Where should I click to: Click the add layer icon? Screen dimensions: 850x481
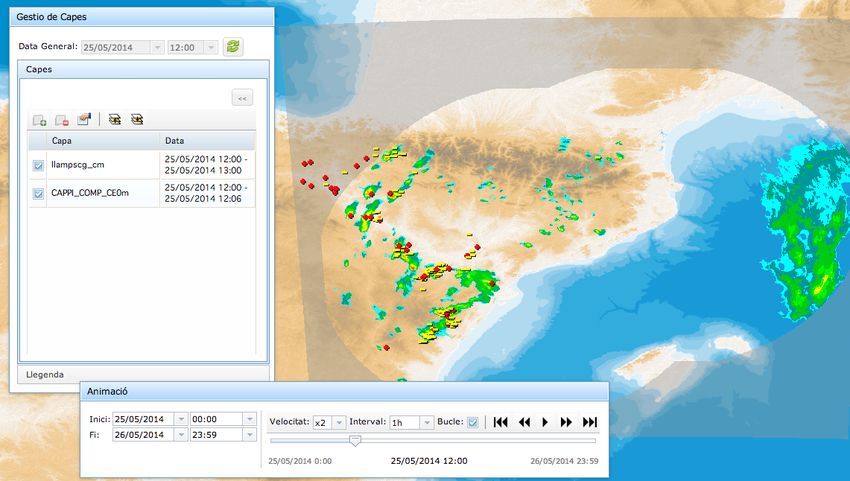[40, 120]
